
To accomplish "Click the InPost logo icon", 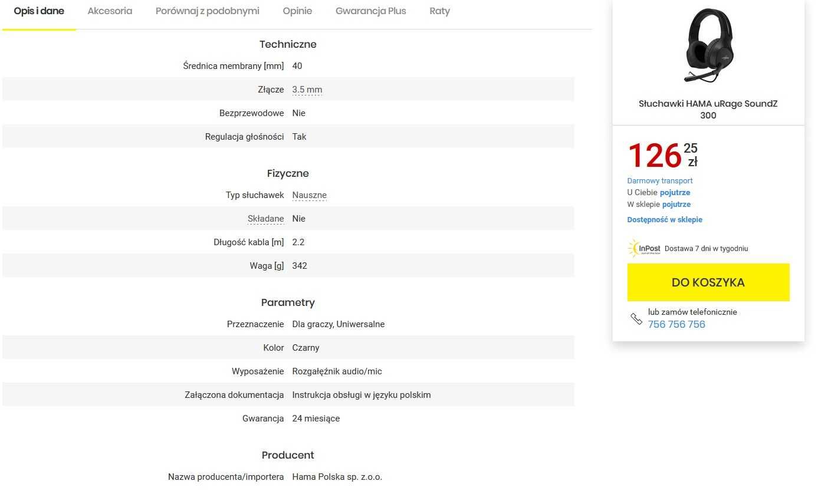I will click(x=644, y=248).
